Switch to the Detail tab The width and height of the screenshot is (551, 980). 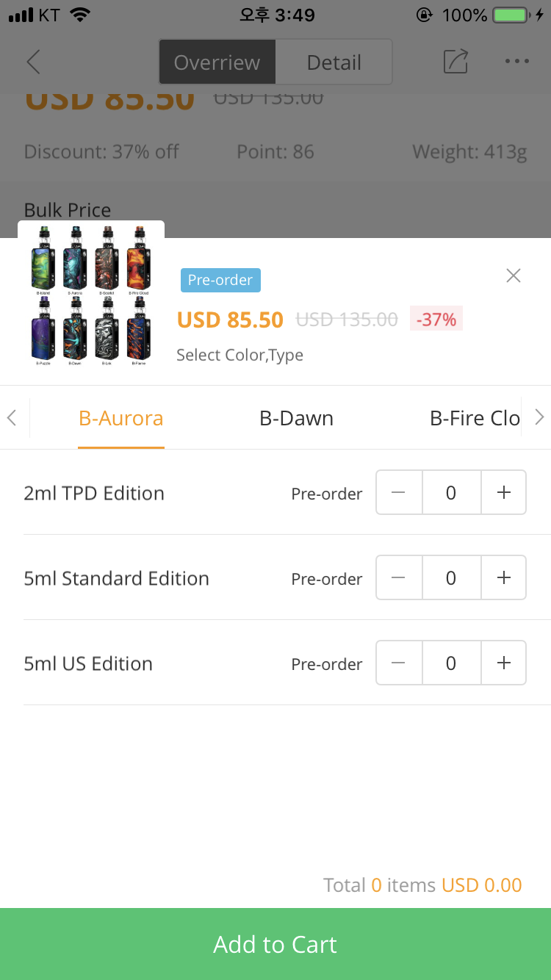tap(334, 62)
